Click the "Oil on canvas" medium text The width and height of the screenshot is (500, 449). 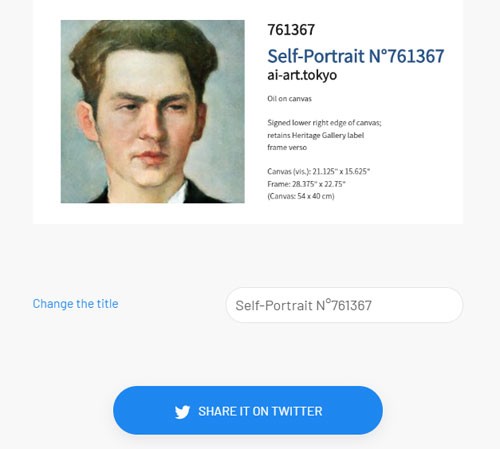click(x=289, y=99)
